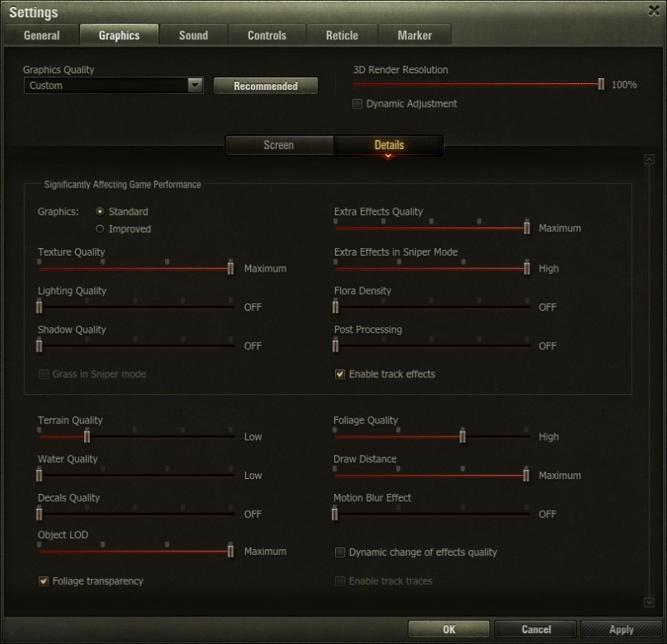
Task: Click the scrollbar down arrow
Action: [x=649, y=602]
